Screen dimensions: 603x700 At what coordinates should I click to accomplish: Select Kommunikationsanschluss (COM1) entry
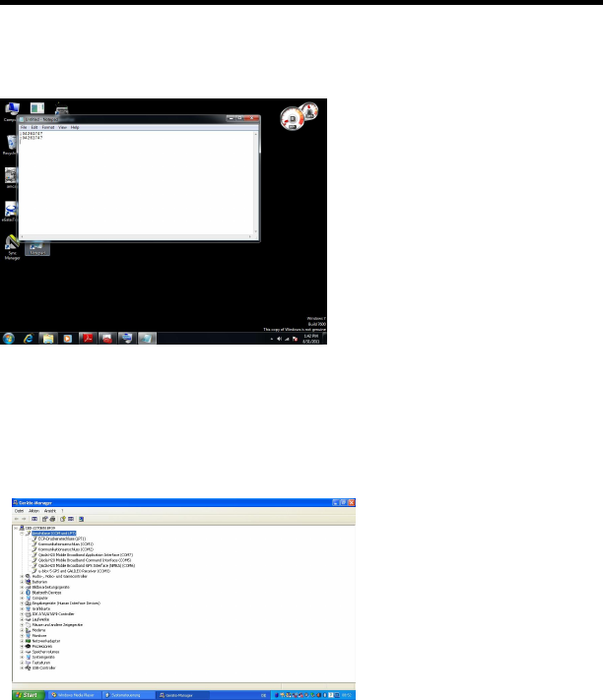(65, 544)
